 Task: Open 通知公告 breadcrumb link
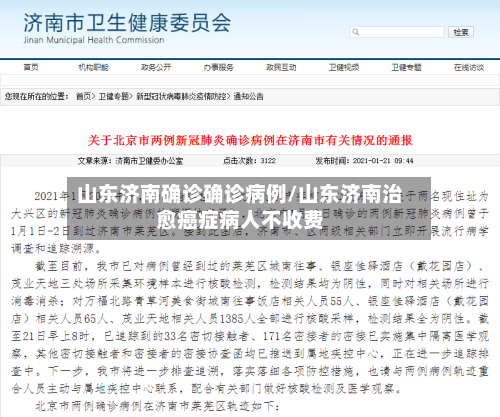point(248,97)
